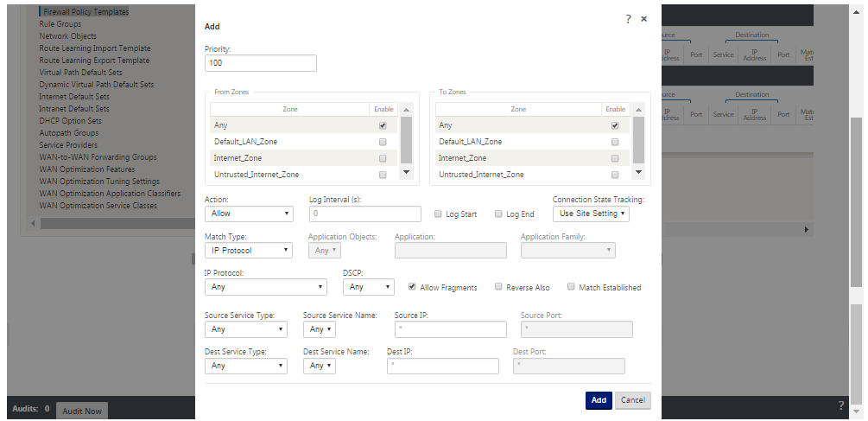
Task: Close the Add dialog with the X icon
Action: (x=643, y=19)
